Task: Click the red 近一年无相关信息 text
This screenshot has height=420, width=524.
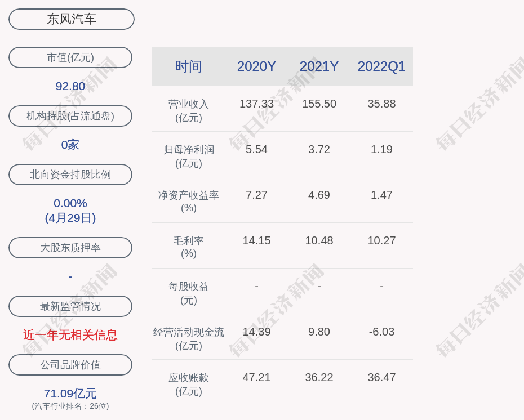Action: [x=70, y=335]
